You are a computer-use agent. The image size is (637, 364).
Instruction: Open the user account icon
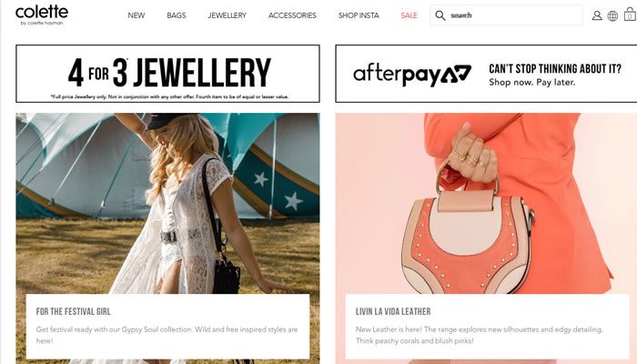(597, 15)
